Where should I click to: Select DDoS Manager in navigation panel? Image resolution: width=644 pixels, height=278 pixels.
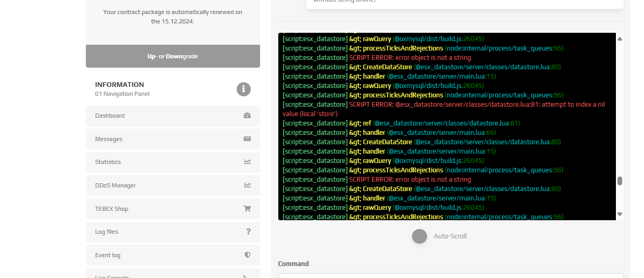tap(115, 185)
